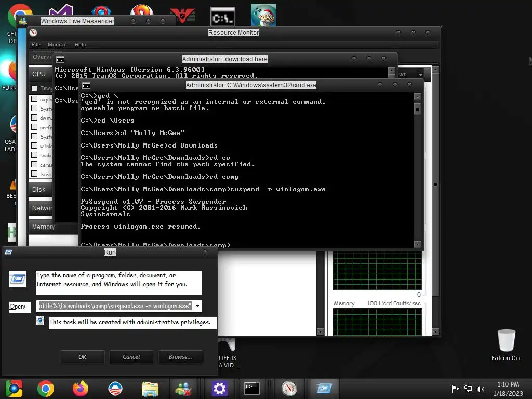The width and height of the screenshot is (532, 399).
Task: Click the Action Center flag tray icon
Action: point(455,389)
